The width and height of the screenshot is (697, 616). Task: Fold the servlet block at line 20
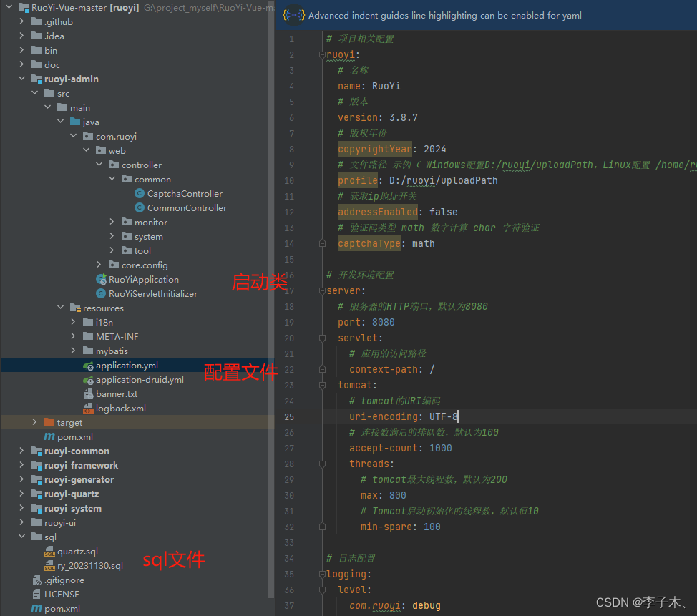pos(322,338)
